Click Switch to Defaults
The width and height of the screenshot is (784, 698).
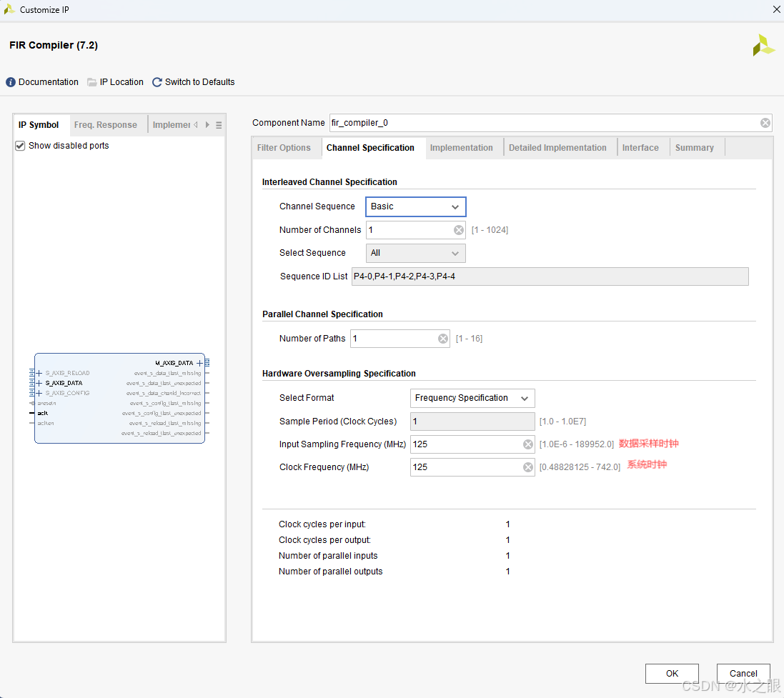point(199,82)
